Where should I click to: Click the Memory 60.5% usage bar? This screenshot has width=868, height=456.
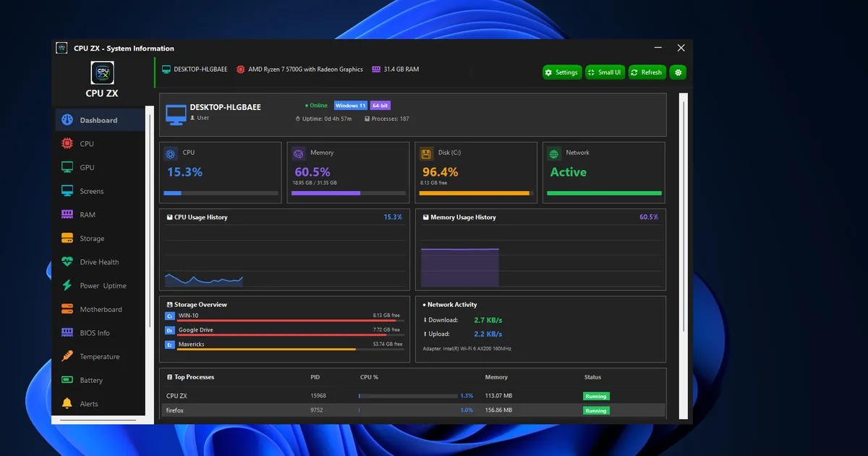(349, 193)
